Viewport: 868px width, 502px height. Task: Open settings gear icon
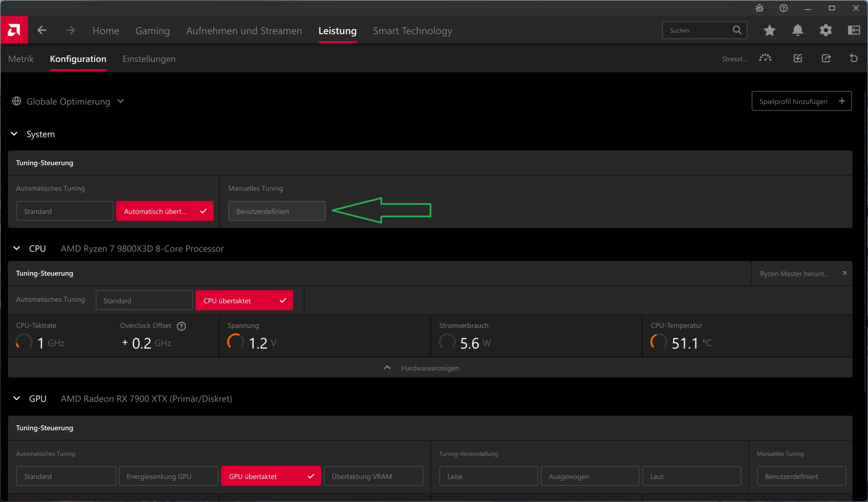click(x=825, y=30)
